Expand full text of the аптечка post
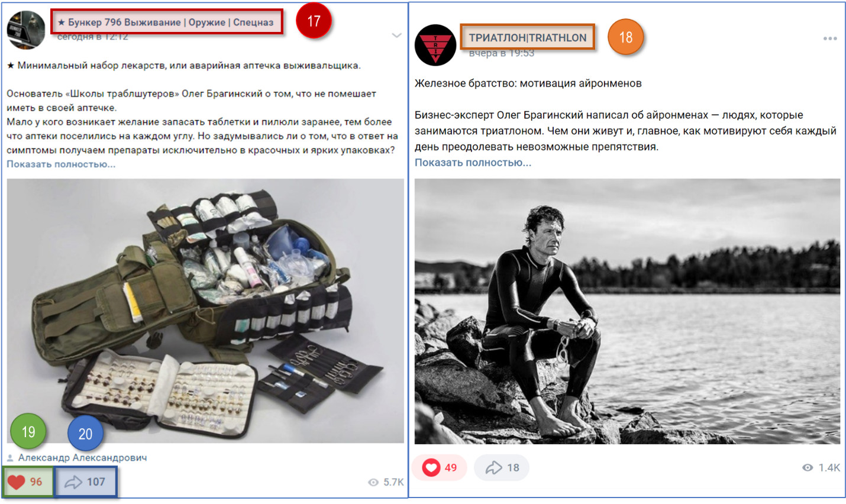Screen dimensions: 846x504 61,164
